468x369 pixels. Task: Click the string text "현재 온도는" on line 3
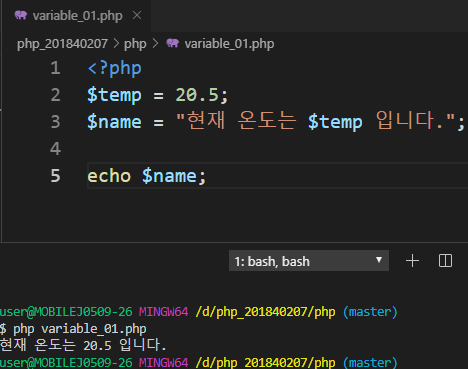point(241,120)
